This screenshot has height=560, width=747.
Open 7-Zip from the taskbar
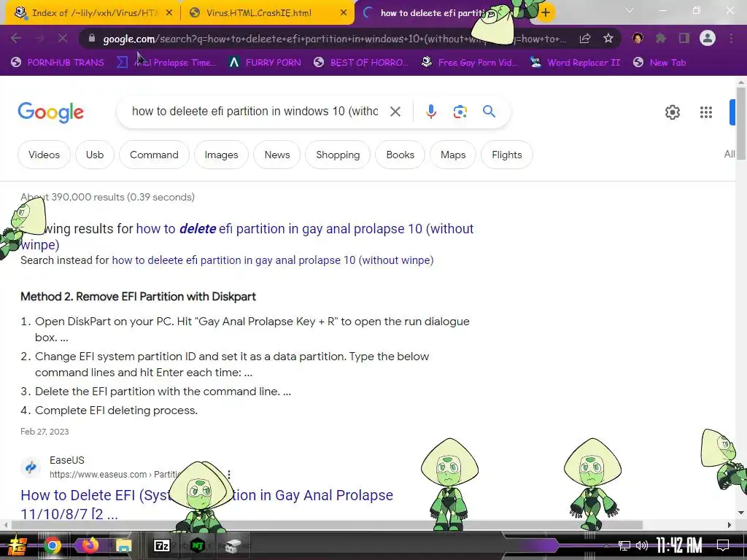161,545
